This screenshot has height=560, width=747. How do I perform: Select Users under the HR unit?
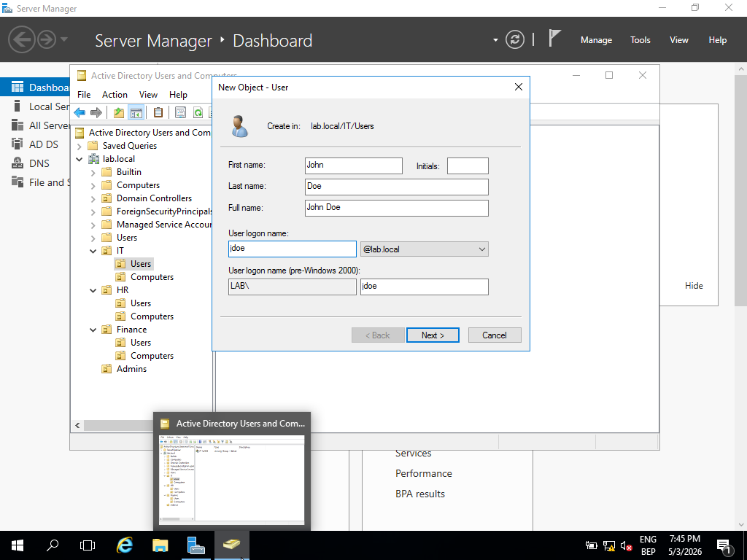[141, 303]
